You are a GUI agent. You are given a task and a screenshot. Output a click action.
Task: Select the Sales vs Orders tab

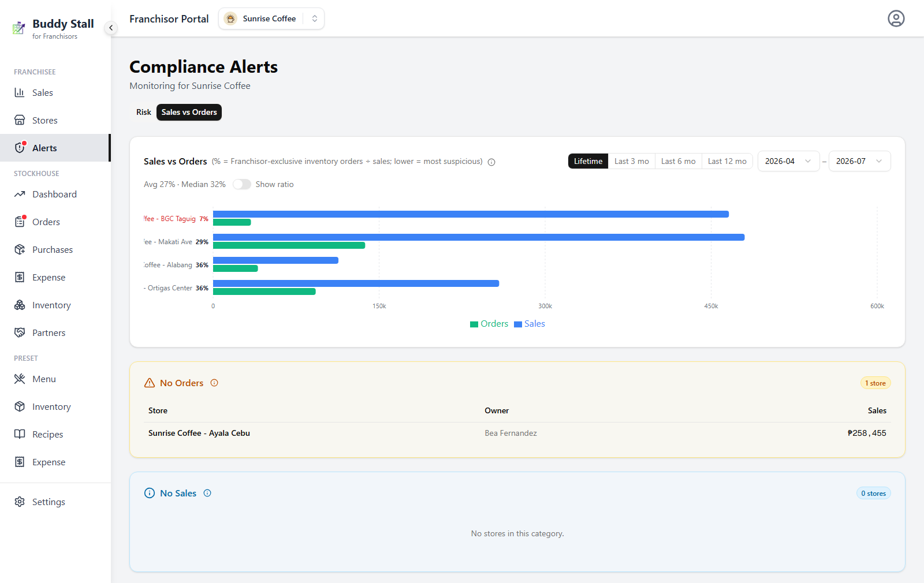click(189, 112)
